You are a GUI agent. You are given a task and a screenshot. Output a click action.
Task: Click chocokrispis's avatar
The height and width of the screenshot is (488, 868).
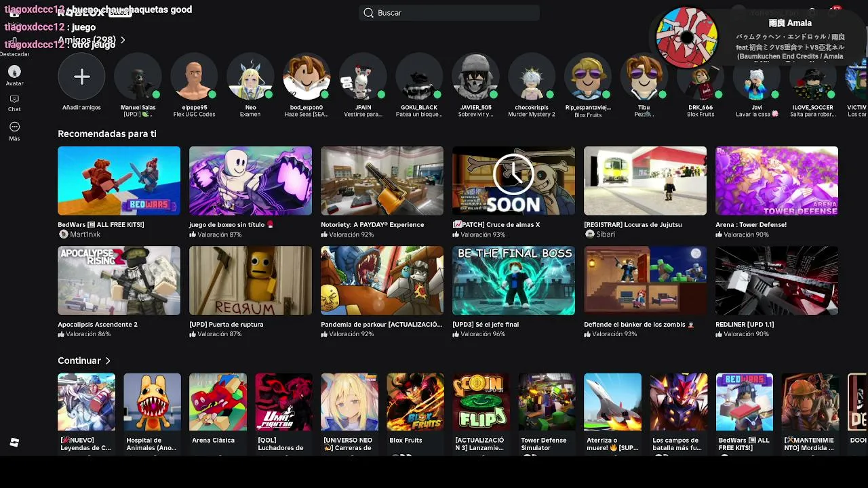point(532,77)
